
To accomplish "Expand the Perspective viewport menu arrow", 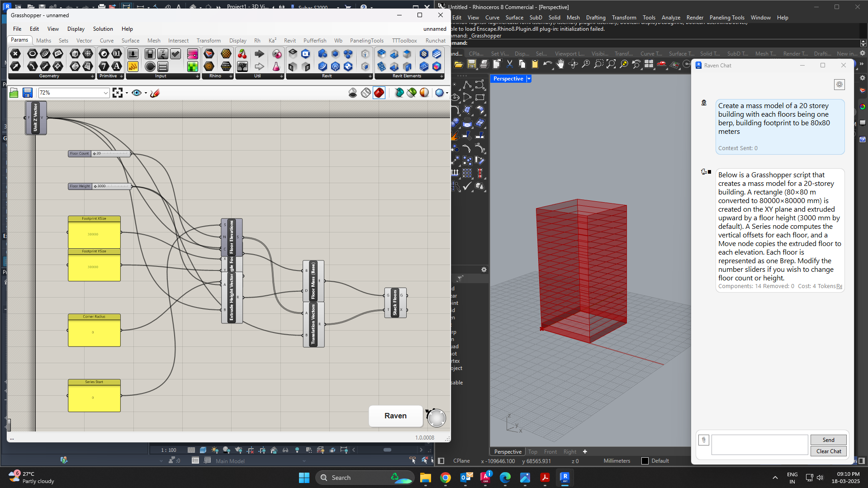I will point(529,79).
